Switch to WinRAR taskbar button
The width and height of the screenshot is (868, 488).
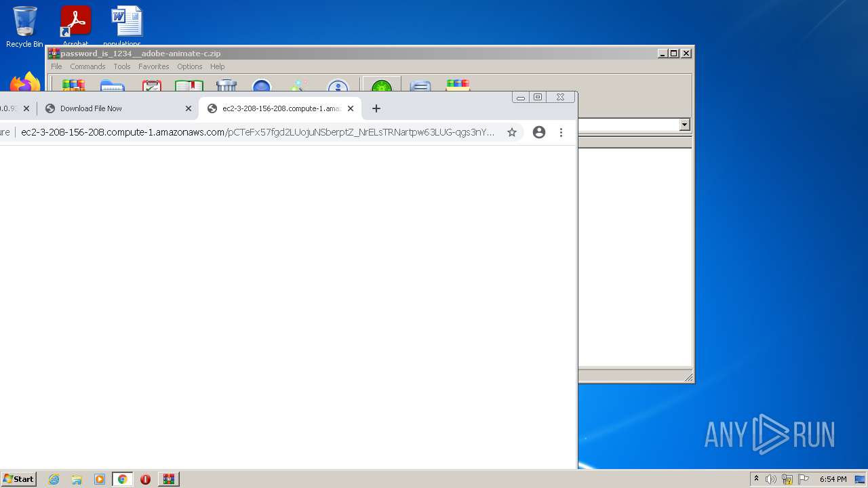pyautogui.click(x=169, y=479)
